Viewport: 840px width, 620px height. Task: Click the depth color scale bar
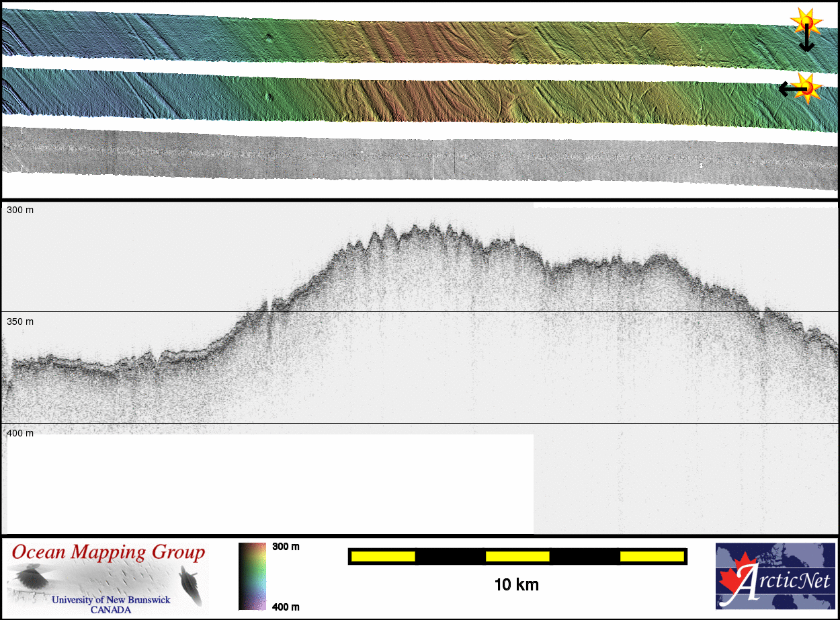click(252, 576)
